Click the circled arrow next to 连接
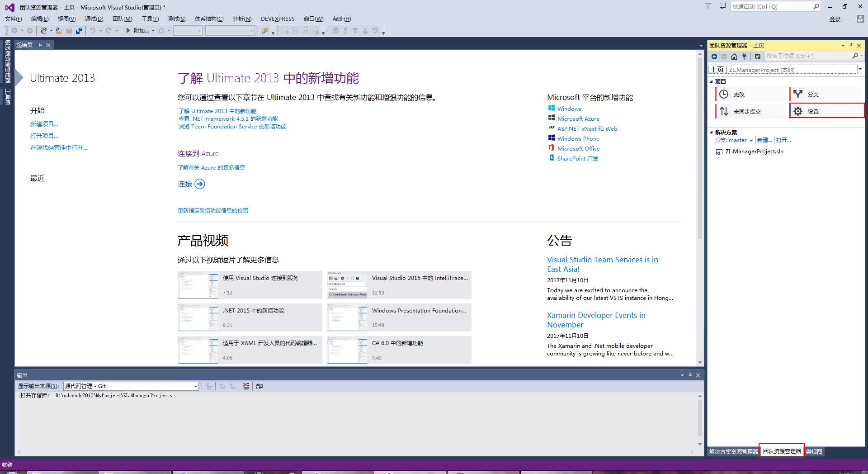This screenshot has width=868, height=474. (200, 184)
